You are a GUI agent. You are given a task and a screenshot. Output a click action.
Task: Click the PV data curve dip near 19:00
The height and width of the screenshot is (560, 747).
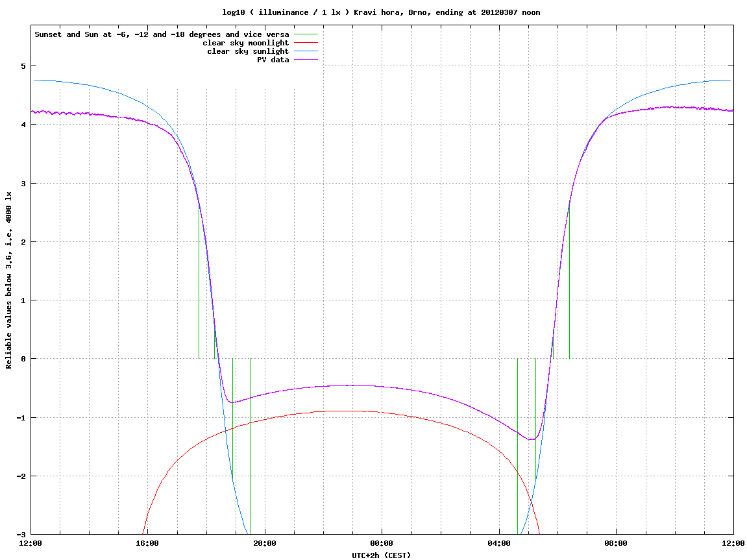[x=232, y=402]
